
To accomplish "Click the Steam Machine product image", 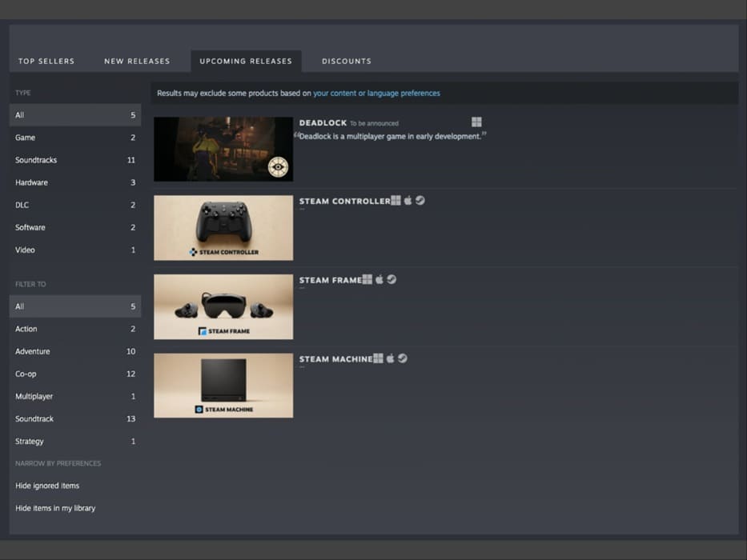I will (223, 385).
